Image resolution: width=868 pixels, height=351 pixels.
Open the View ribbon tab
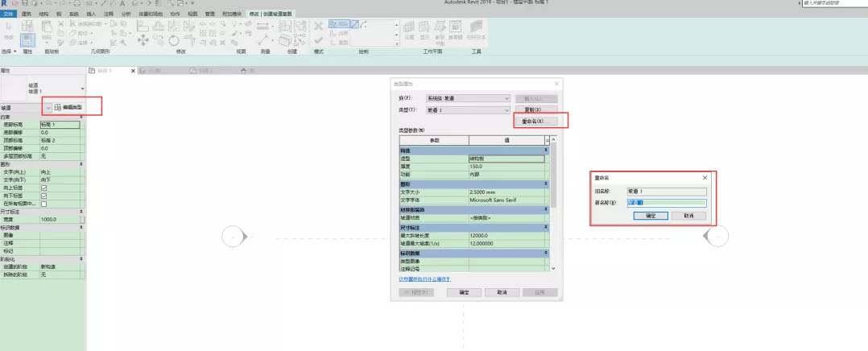click(192, 13)
